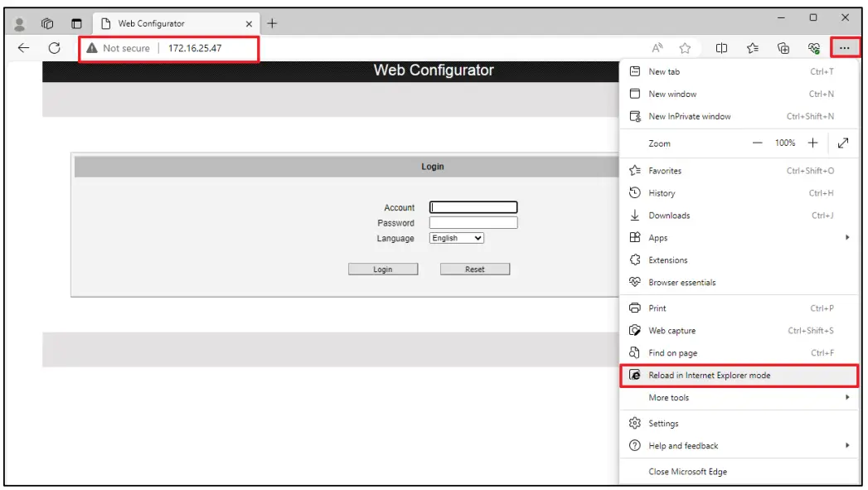Open a new tab with plus button
This screenshot has height=490, width=868.
pos(272,23)
